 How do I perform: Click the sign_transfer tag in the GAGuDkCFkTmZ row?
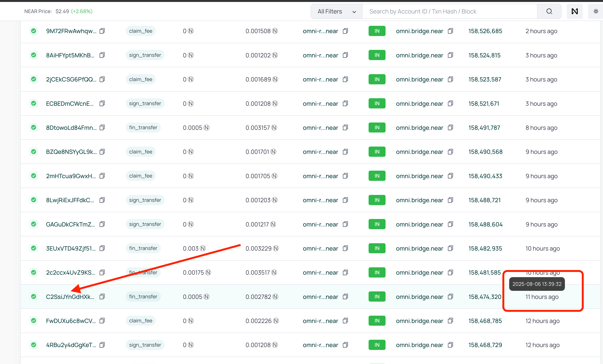tap(145, 224)
